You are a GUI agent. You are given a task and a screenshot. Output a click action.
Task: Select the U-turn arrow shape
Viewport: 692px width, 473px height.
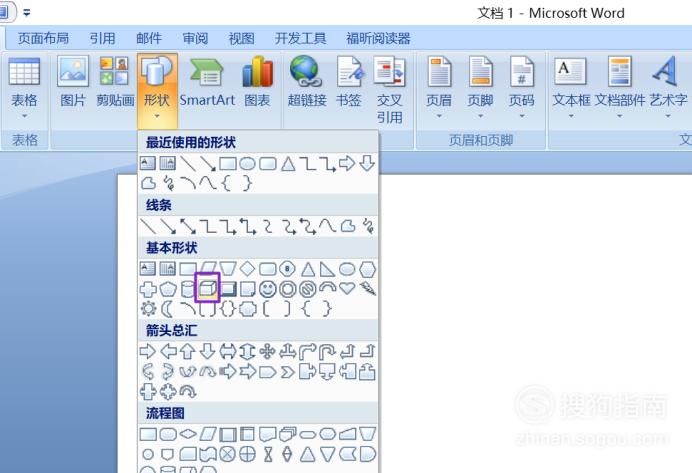pos(327,352)
